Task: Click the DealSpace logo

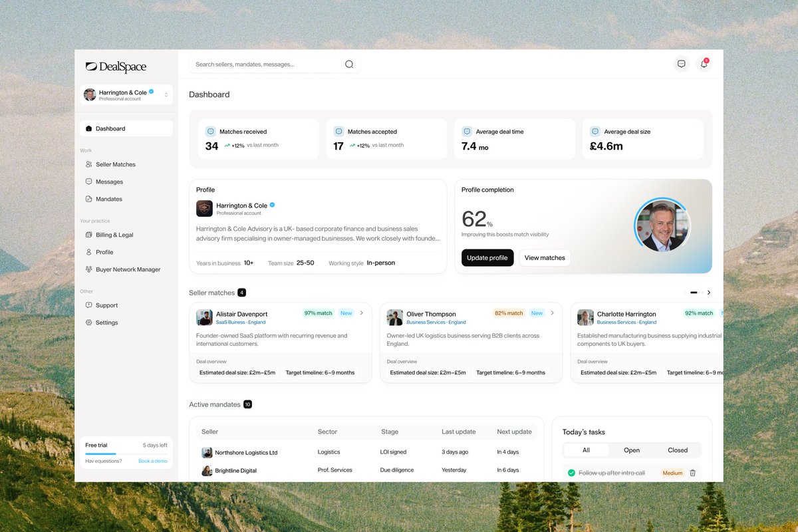Action: click(116, 66)
